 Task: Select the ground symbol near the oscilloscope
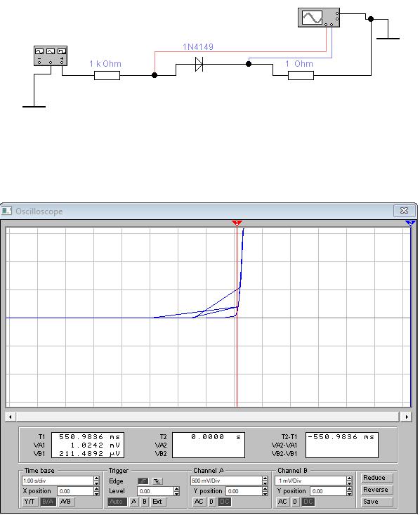click(388, 39)
